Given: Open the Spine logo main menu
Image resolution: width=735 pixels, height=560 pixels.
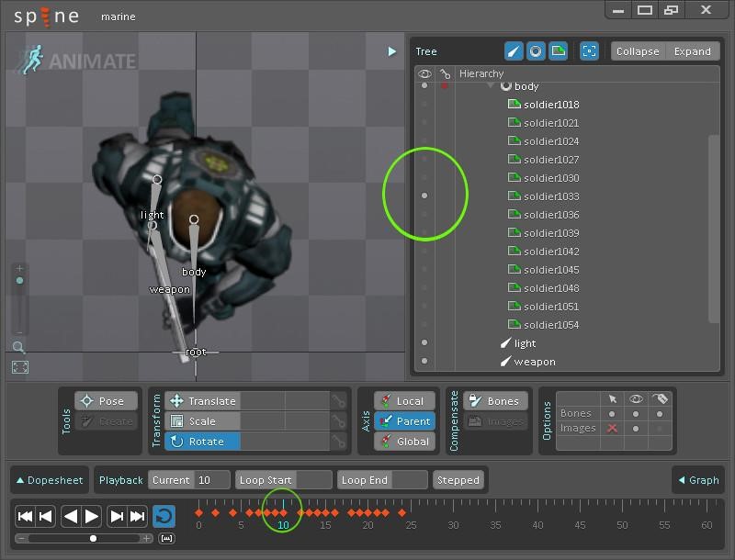Looking at the screenshot, I should point(46,16).
